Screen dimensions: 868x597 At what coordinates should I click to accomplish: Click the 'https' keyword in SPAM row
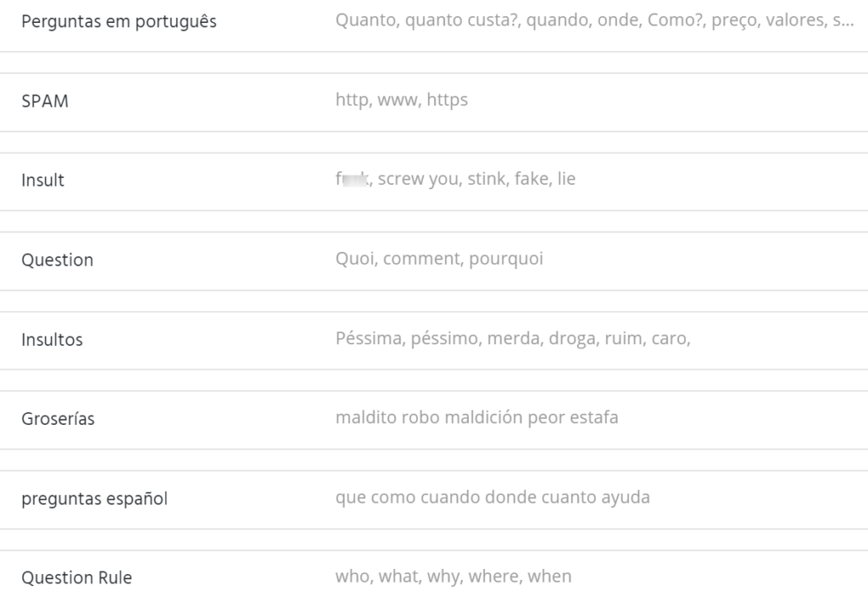[447, 100]
